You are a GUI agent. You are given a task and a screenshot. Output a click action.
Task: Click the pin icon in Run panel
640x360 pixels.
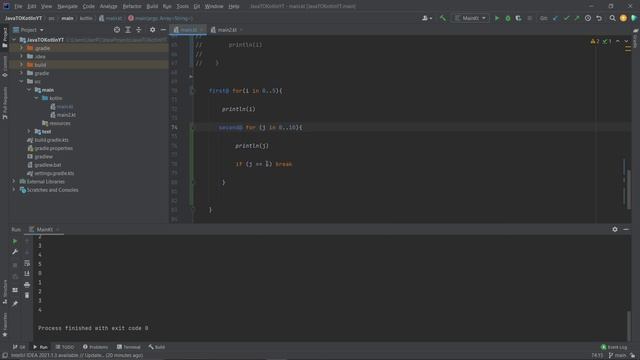[x=15, y=304]
